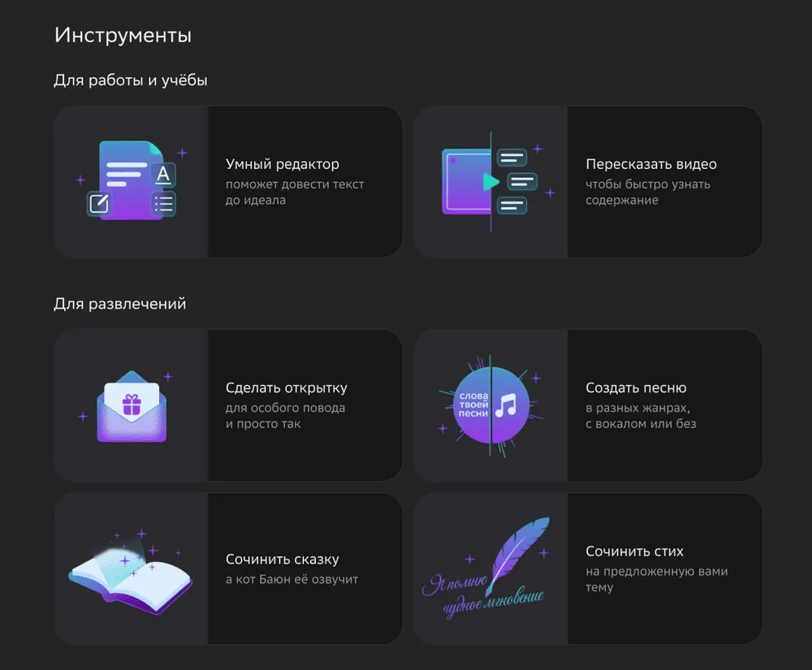Click 'а кот Баюн её озвучит' subtitle
812x670 pixels.
[x=292, y=579]
